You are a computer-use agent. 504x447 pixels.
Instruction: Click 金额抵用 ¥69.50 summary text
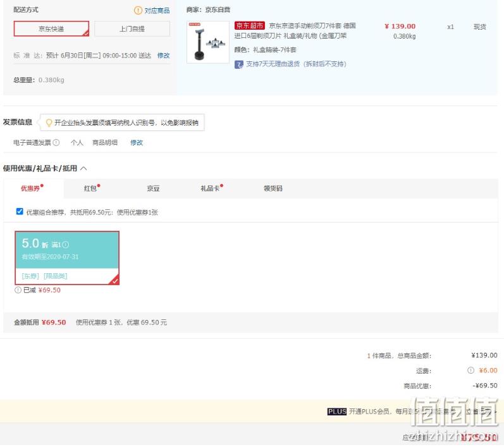[40, 322]
